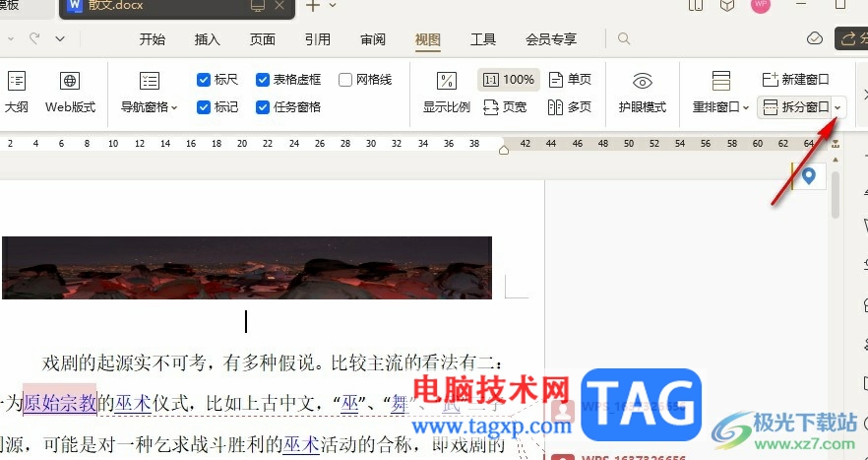Open 显示比例 zoom ratio dialog
868x460 pixels.
[x=446, y=92]
